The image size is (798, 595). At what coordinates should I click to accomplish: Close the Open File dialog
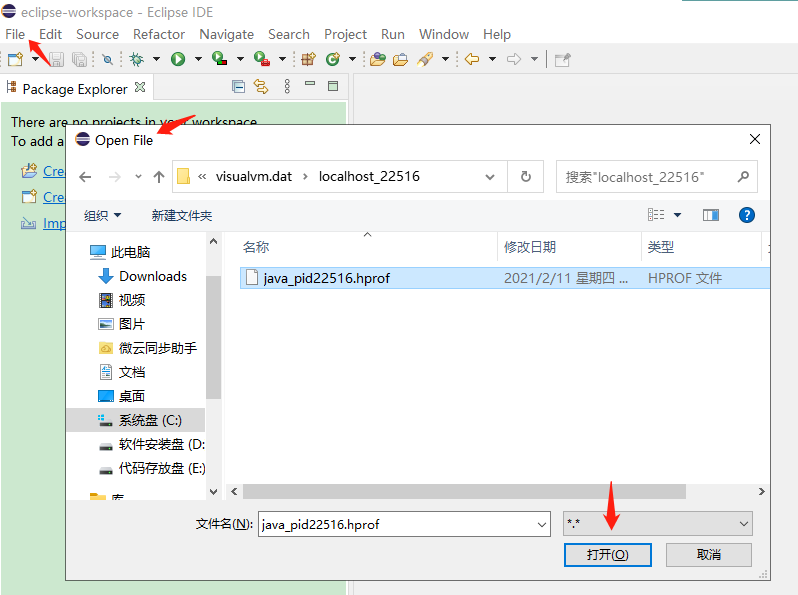tap(755, 139)
